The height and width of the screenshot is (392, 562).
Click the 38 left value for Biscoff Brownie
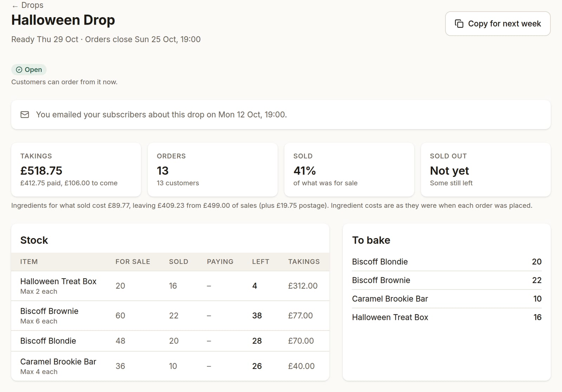pyautogui.click(x=257, y=315)
